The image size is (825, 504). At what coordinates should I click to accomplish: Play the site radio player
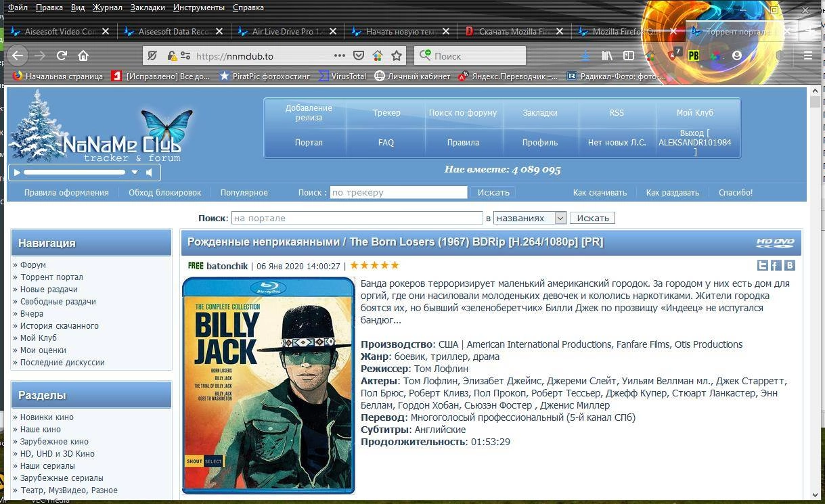coord(17,173)
